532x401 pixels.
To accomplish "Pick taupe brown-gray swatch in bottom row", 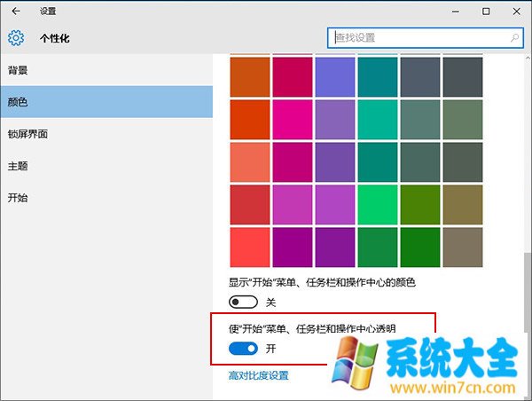I will [x=463, y=248].
